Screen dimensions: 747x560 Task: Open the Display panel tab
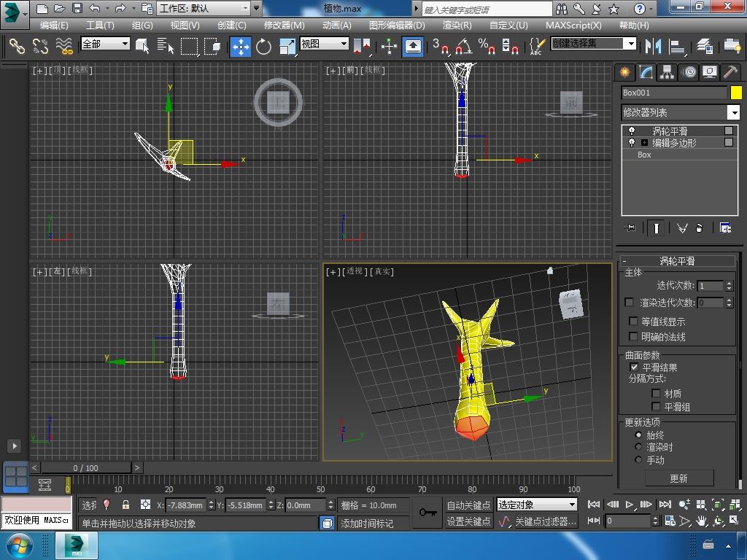click(x=710, y=72)
